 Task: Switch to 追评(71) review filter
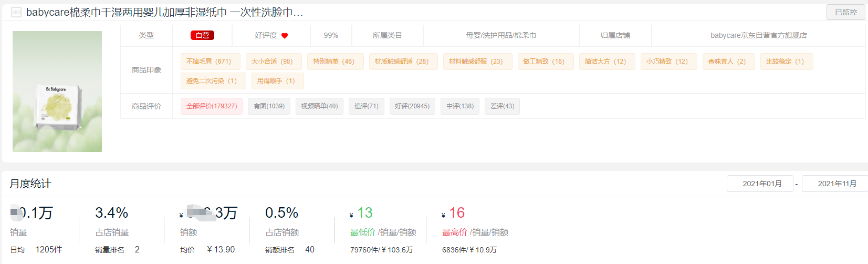(367, 106)
